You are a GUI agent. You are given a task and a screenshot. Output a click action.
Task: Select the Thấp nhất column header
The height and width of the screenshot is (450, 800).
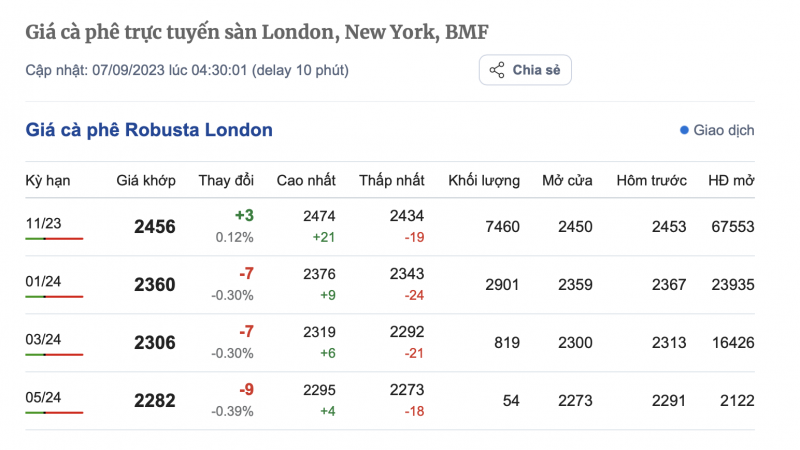[392, 180]
